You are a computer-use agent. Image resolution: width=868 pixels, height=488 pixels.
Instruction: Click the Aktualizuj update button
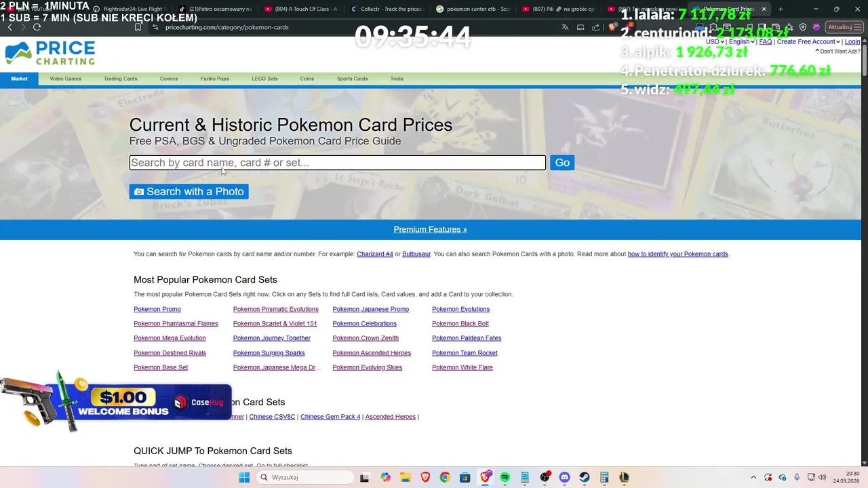click(843, 27)
